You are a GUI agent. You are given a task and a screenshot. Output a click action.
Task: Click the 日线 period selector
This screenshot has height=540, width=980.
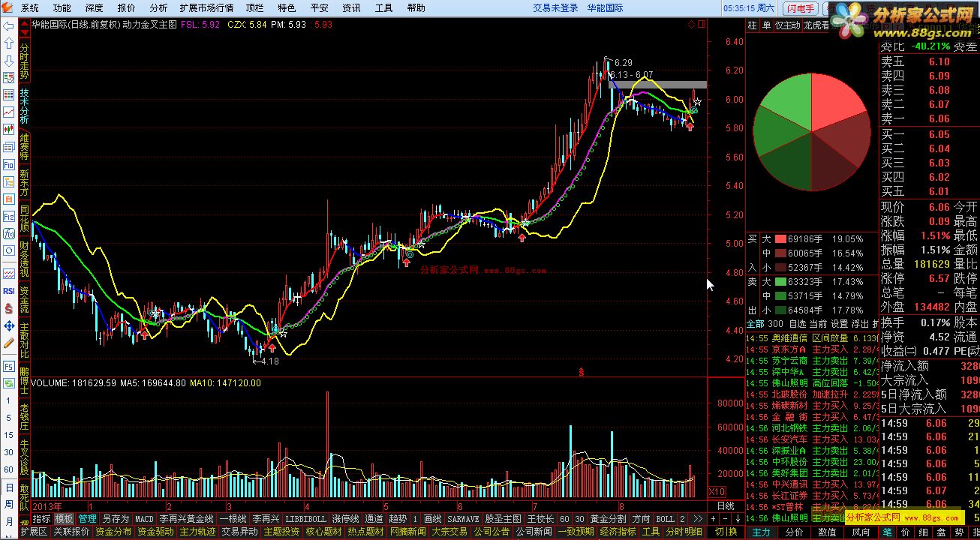[726, 506]
